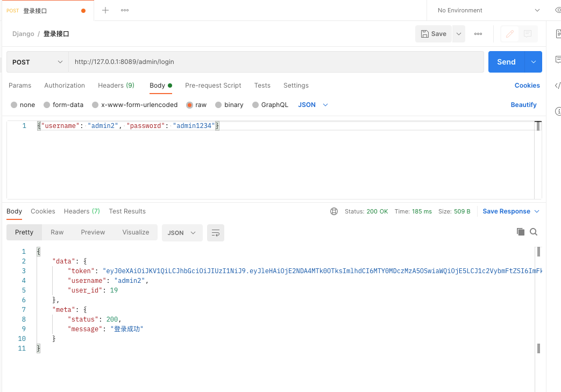
Task: Select the request Body tab
Action: point(161,85)
